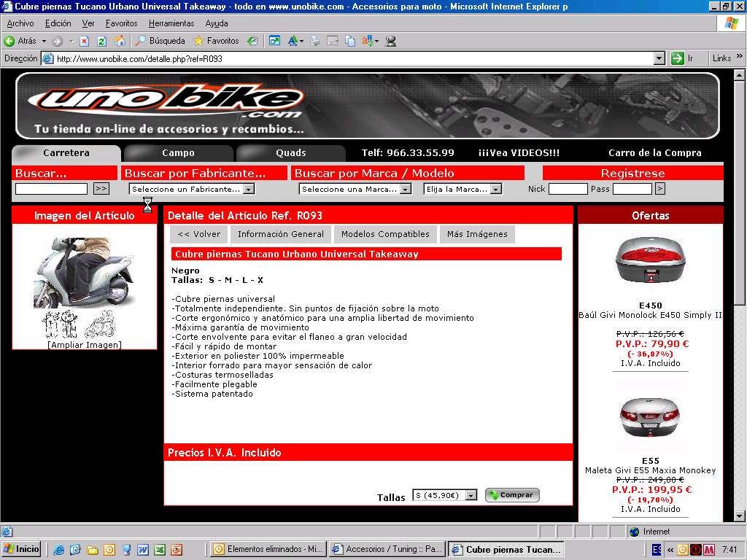Screen dimensions: 747x560
Task: Click the text size A icon
Action: [x=293, y=41]
